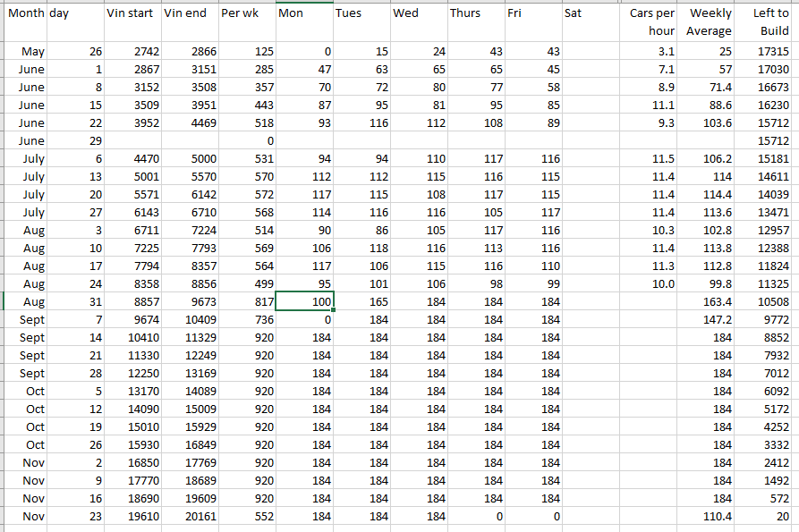Select the highlighted Mon cell containing 100
Screen dimensions: 799x532
[304, 302]
